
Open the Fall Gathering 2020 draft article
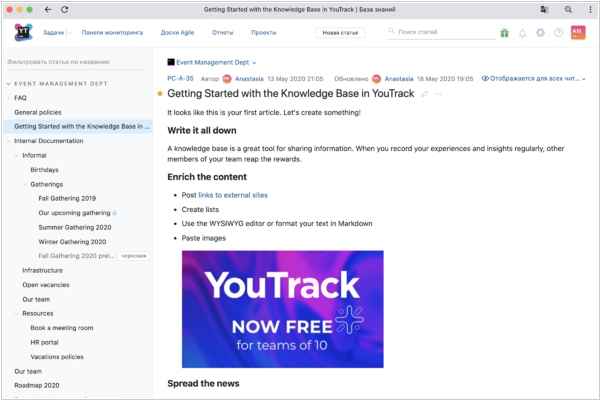click(76, 256)
